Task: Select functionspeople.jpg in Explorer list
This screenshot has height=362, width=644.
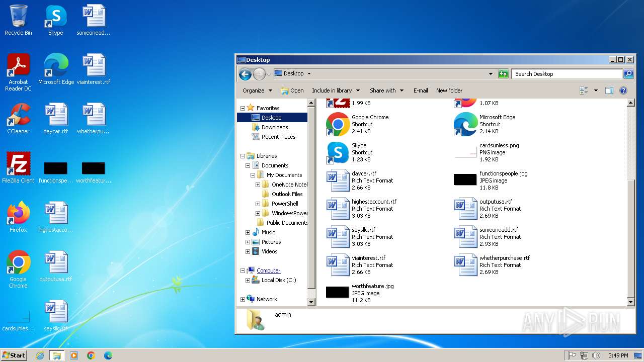Action: point(491,180)
